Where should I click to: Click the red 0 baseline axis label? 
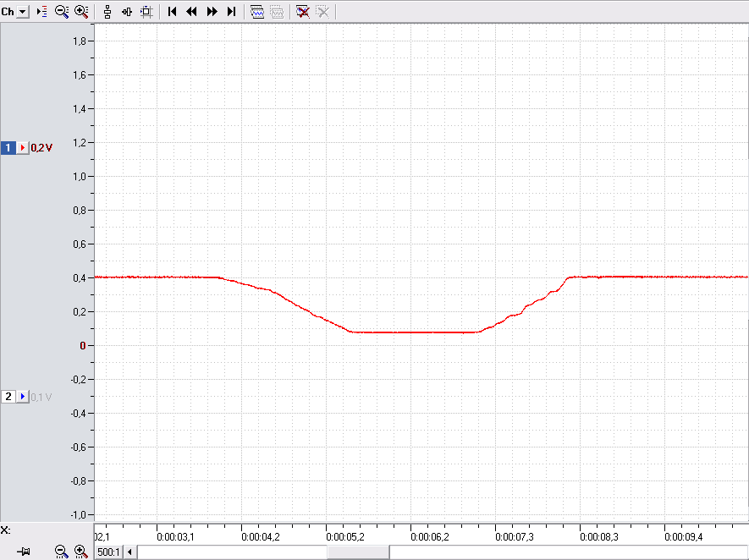[x=83, y=346]
